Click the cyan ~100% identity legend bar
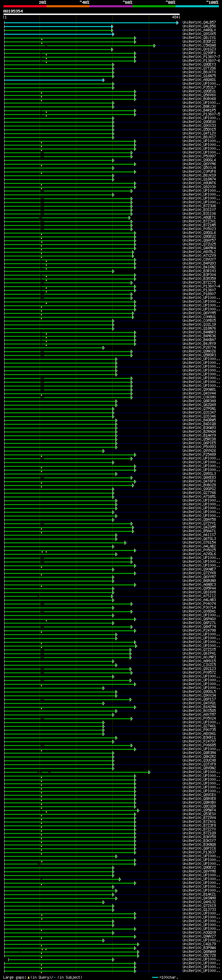 point(197,6)
